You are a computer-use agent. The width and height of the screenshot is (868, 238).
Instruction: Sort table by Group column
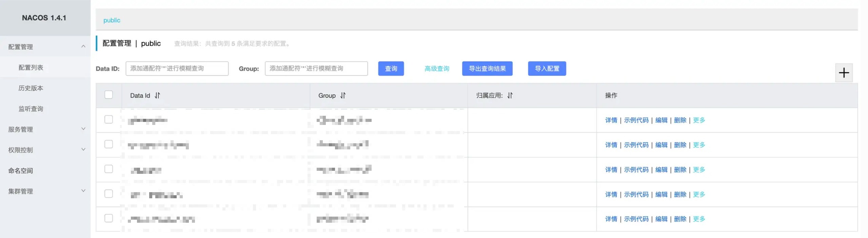click(x=343, y=95)
